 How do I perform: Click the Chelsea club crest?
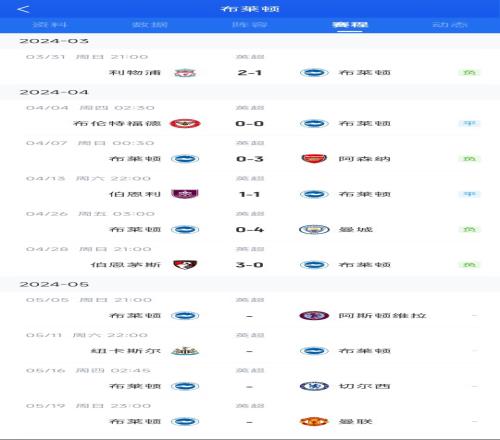314,386
